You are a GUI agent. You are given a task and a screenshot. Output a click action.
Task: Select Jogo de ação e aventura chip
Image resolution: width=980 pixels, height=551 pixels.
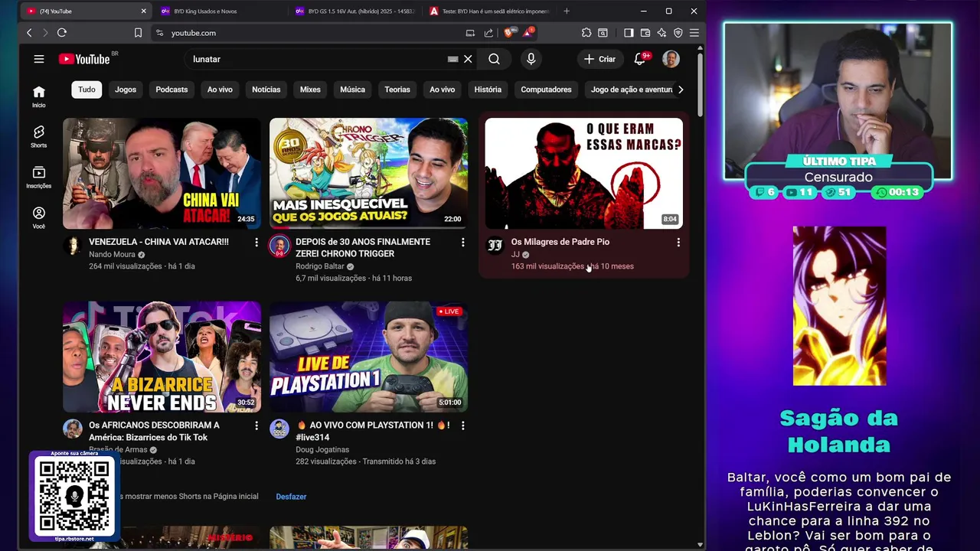632,90
